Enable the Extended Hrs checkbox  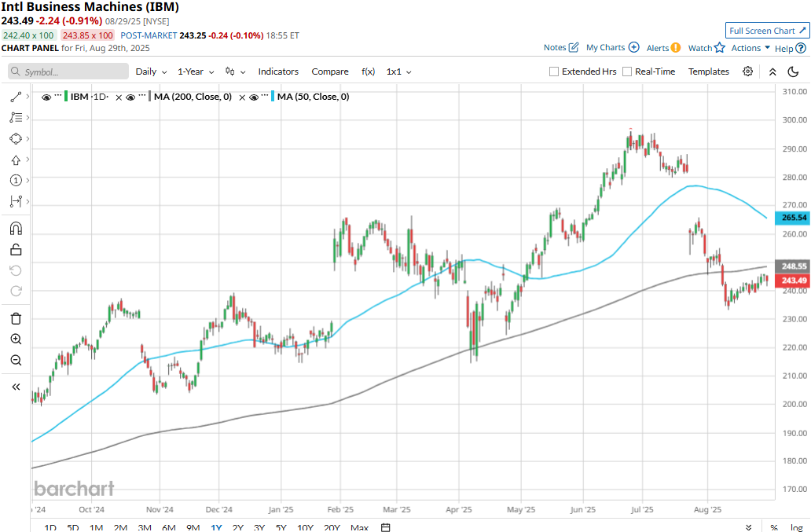(x=554, y=72)
